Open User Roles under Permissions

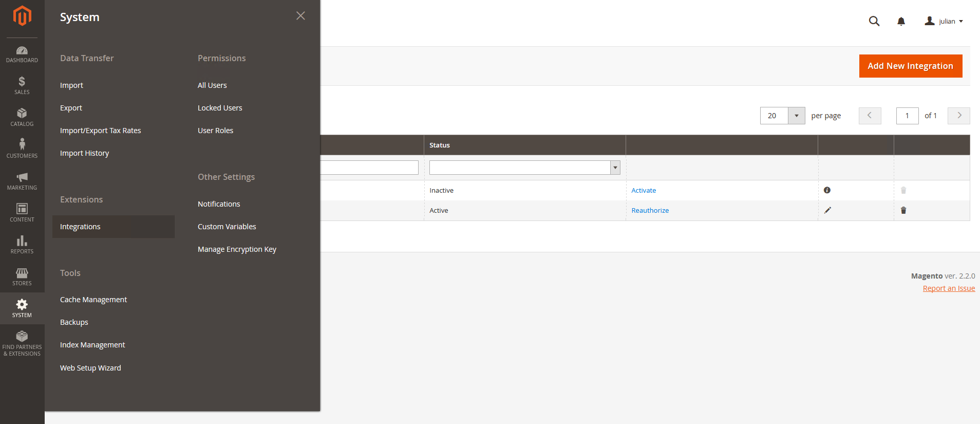pos(215,131)
